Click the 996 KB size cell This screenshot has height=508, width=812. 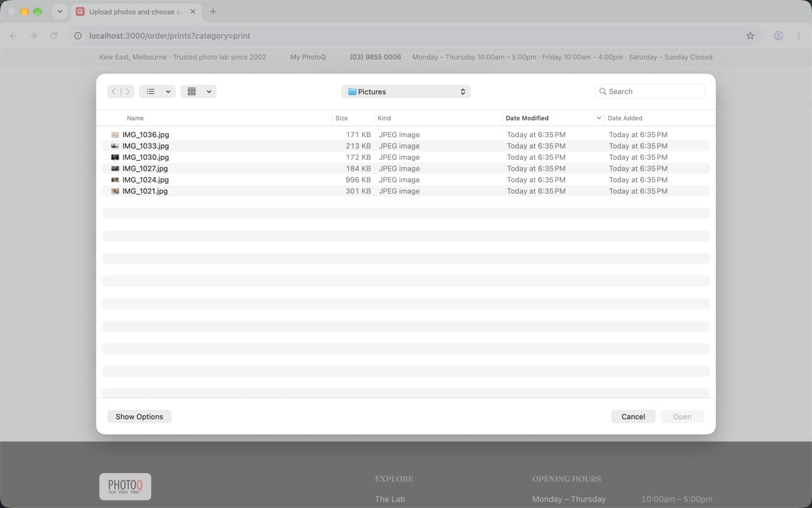click(358, 180)
